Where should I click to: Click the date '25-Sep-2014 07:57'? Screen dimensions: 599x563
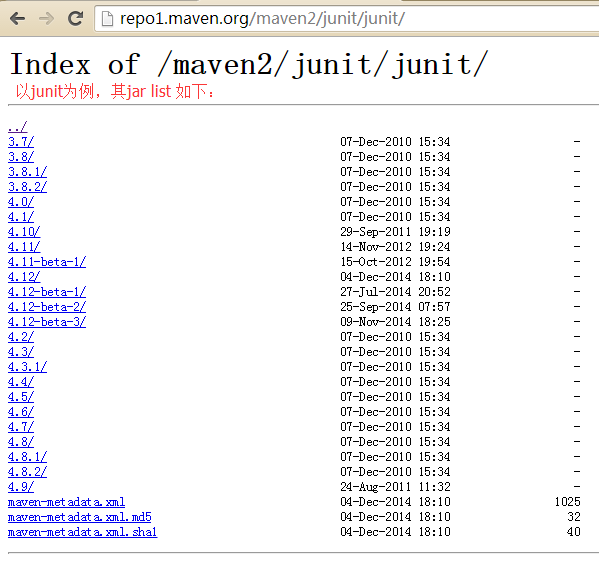395,306
